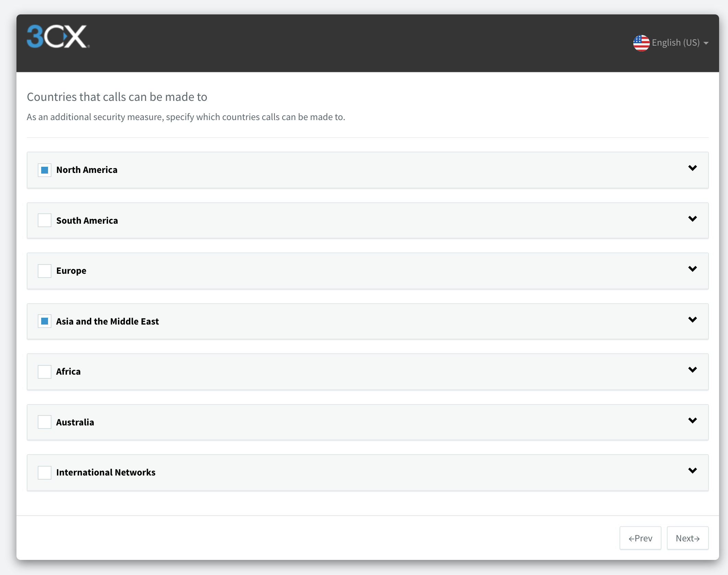Click the US flag icon
This screenshot has width=728, height=575.
[x=641, y=43]
